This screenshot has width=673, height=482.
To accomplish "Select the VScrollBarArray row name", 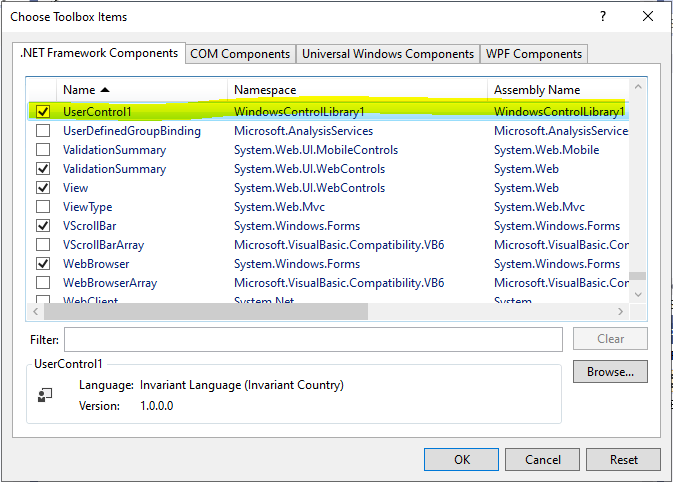I will pos(103,245).
